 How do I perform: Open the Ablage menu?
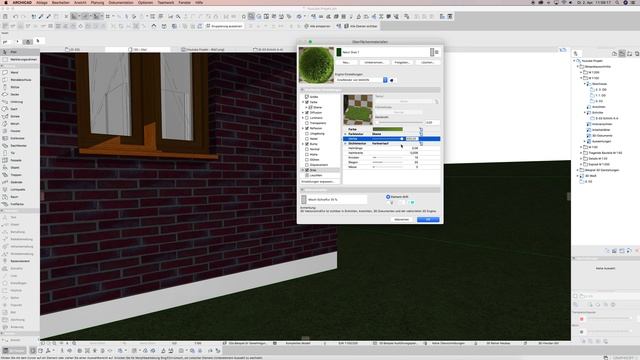point(42,2)
